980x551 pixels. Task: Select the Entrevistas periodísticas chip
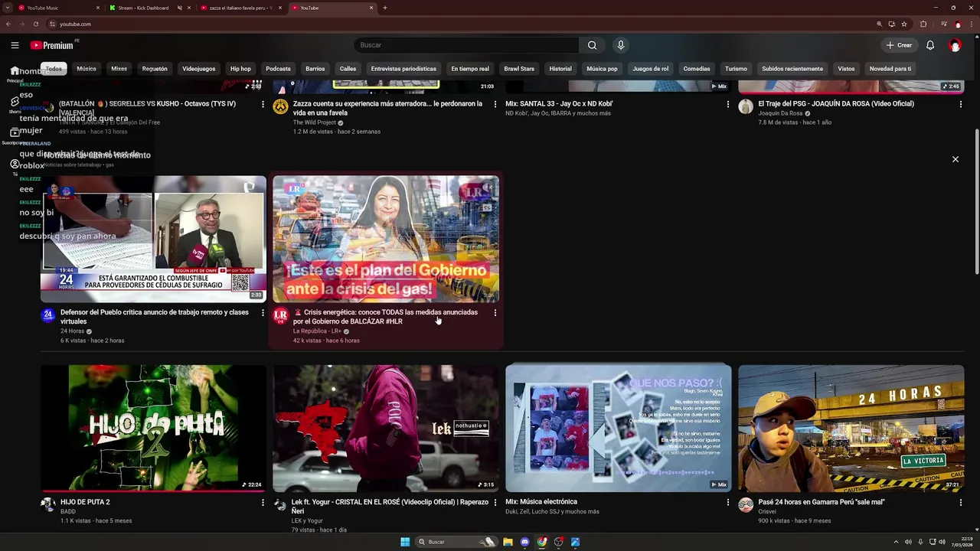pos(403,69)
